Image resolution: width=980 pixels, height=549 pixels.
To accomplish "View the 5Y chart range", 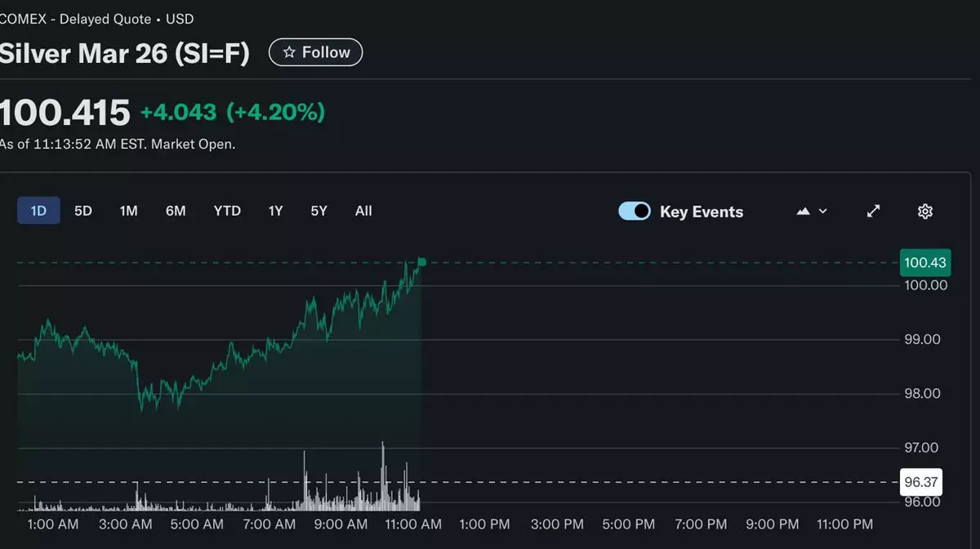I will pos(318,211).
